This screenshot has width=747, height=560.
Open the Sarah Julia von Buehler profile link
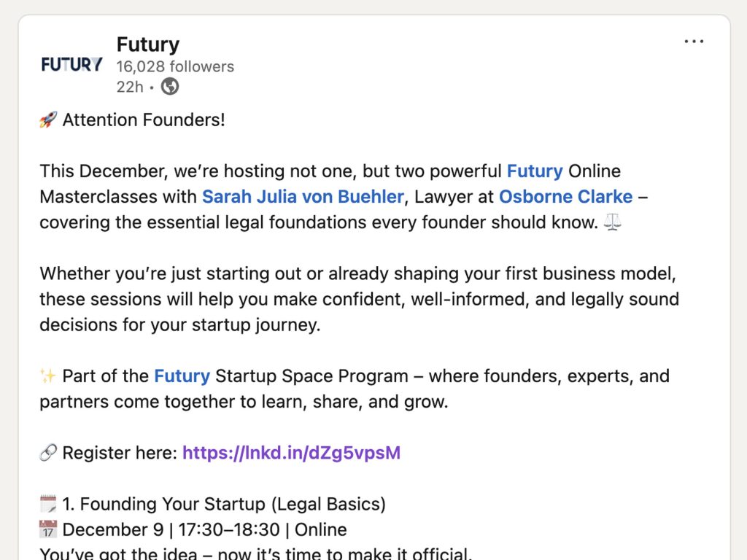tap(303, 196)
